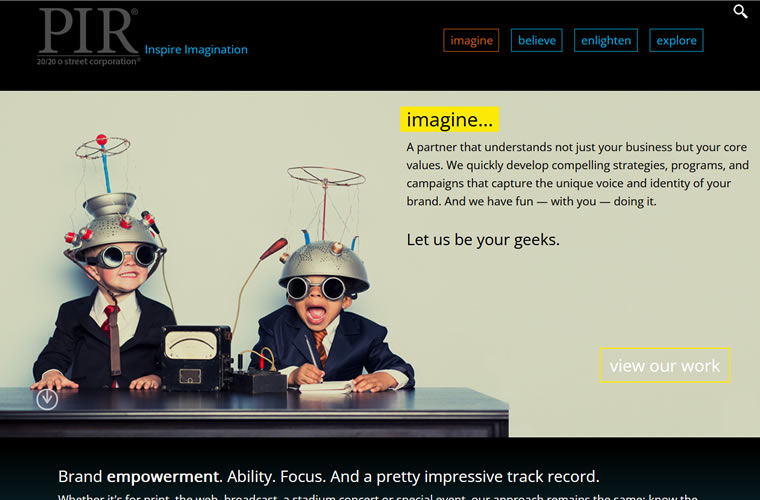Click the circled down-arrow scroll icon
760x500 pixels.
pos(47,399)
